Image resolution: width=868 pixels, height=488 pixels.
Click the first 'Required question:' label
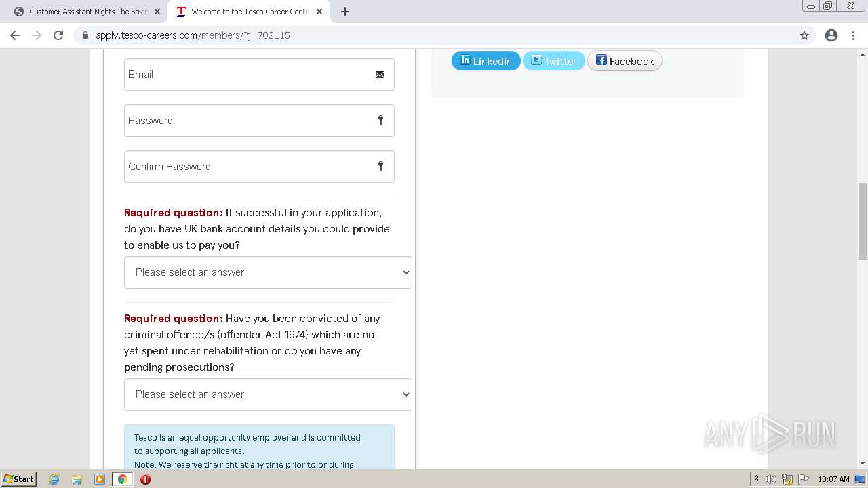coord(174,213)
